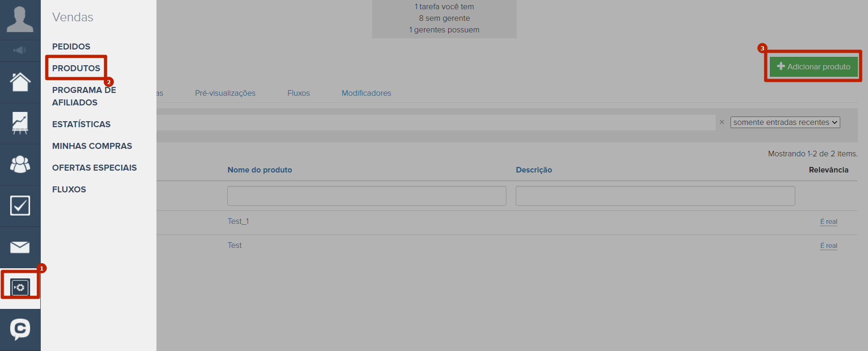Viewport: 868px width, 351px height.
Task: Open the training chart board icon
Action: coord(20,123)
